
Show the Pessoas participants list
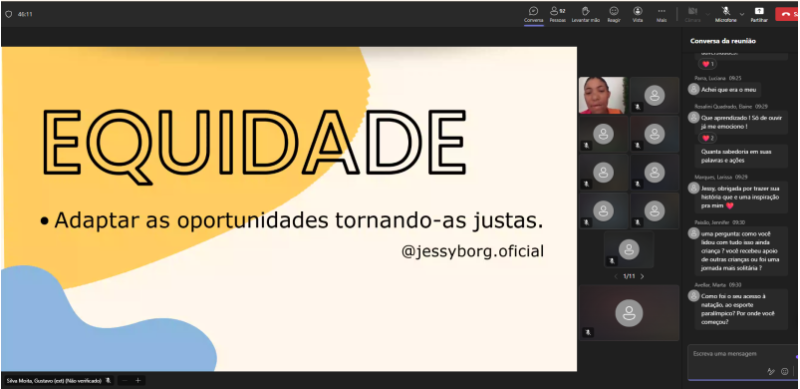tap(557, 14)
